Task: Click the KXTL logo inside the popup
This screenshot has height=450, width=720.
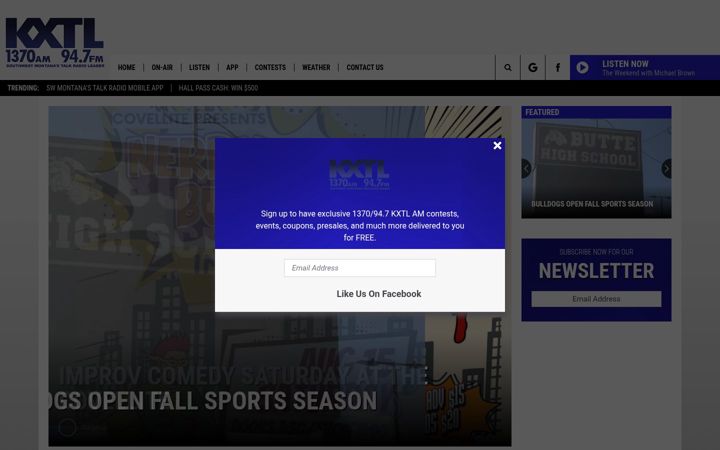Action: [360, 174]
